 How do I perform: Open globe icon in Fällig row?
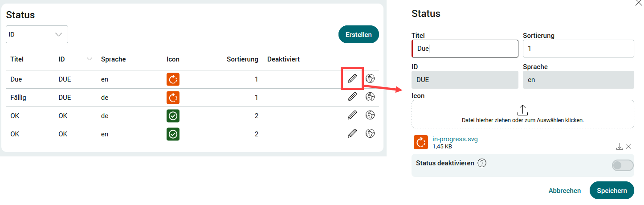pos(370,97)
